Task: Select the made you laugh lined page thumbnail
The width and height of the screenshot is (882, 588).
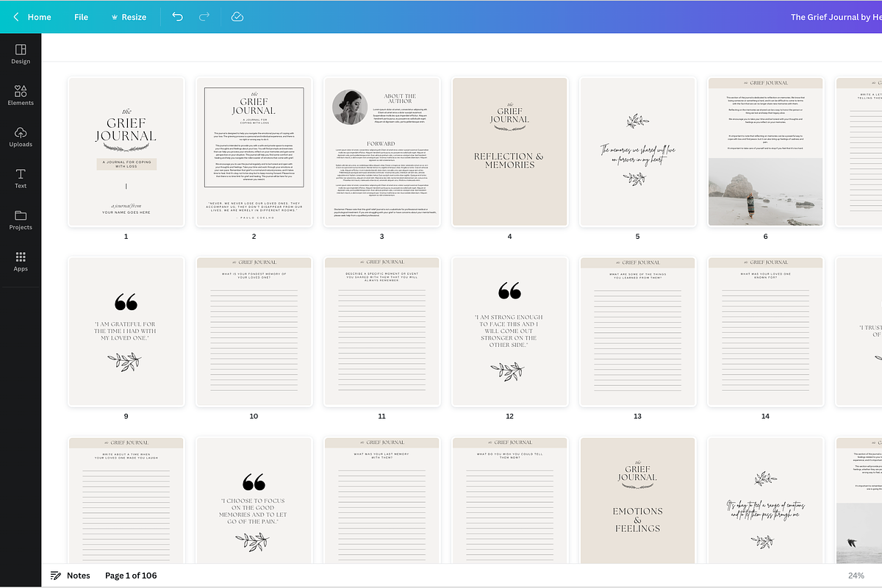Action: click(126, 501)
